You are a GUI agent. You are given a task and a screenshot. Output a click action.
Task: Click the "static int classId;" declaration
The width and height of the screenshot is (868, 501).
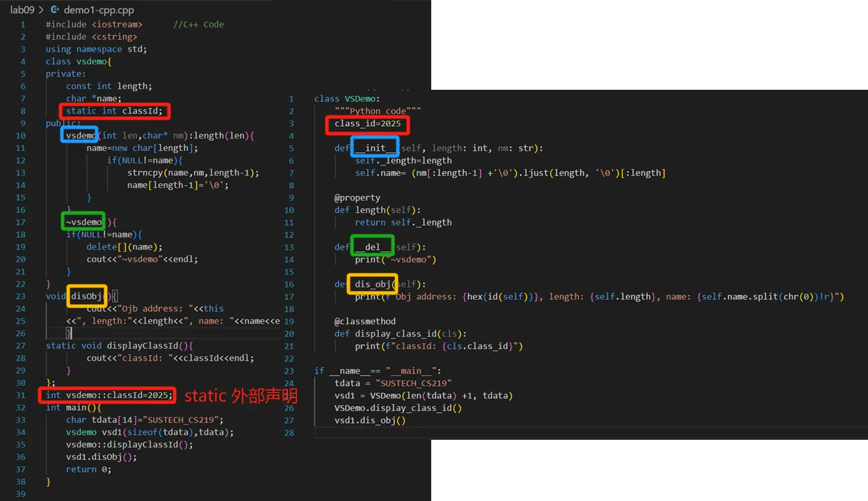115,111
